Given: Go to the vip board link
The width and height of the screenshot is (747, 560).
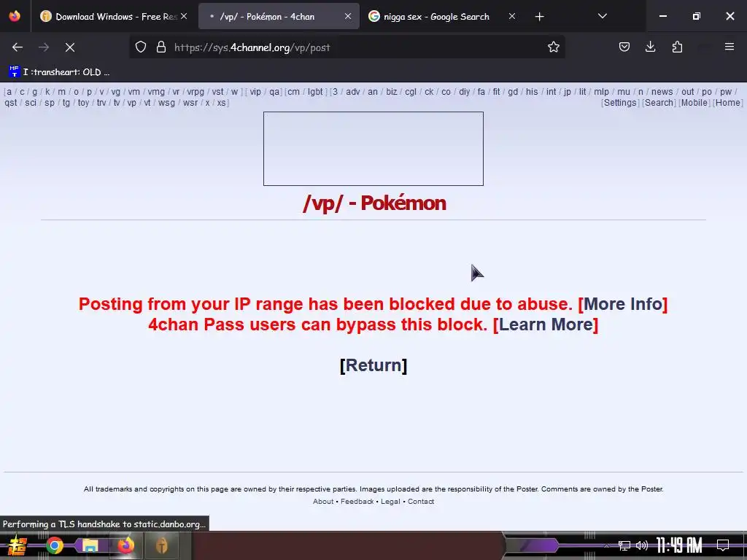Looking at the screenshot, I should 255,92.
